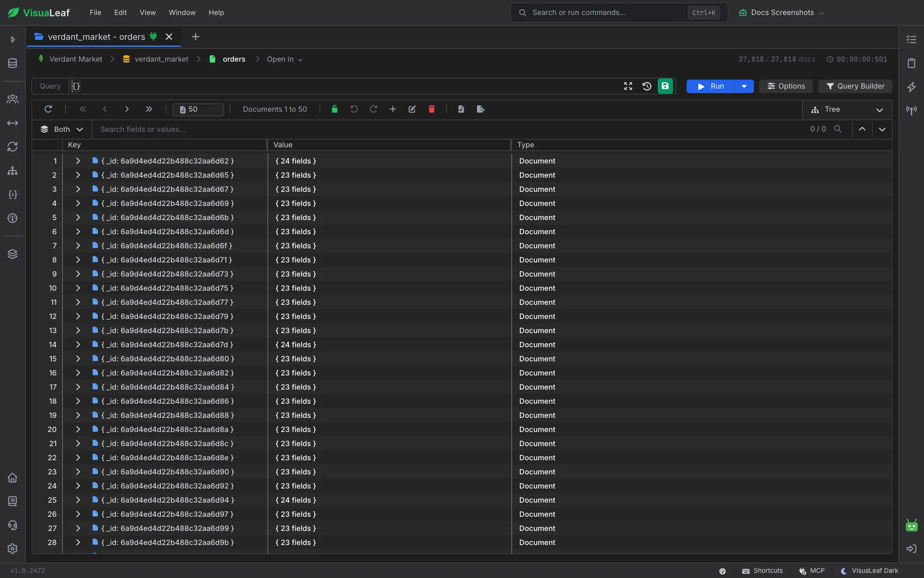
Task: Expand document row 1 ending aa6d62
Action: 78,161
